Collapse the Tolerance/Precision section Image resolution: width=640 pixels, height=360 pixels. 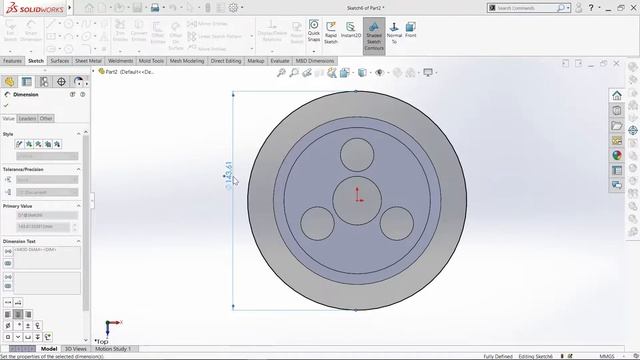78,169
